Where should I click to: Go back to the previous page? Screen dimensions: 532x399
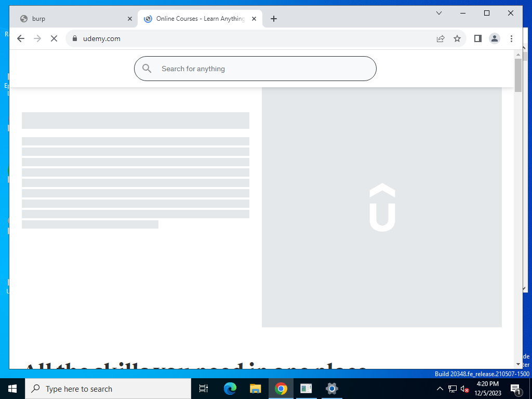coord(21,38)
